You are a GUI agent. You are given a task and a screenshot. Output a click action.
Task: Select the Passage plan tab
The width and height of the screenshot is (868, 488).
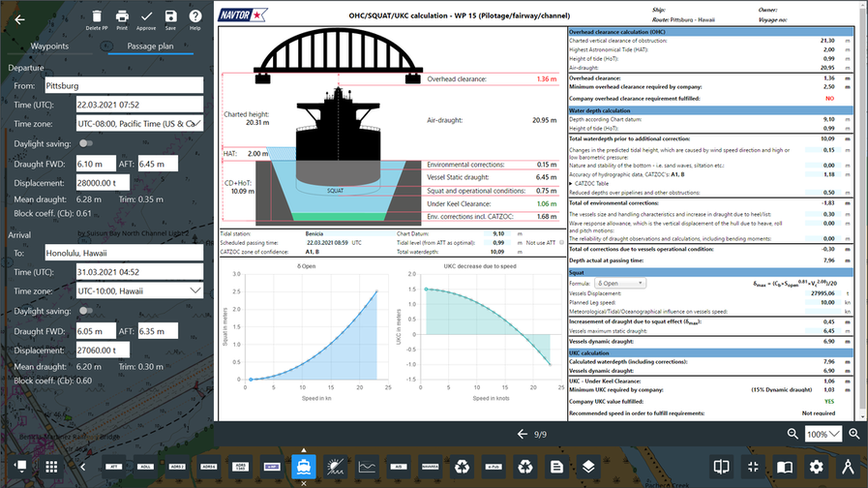[x=150, y=46]
